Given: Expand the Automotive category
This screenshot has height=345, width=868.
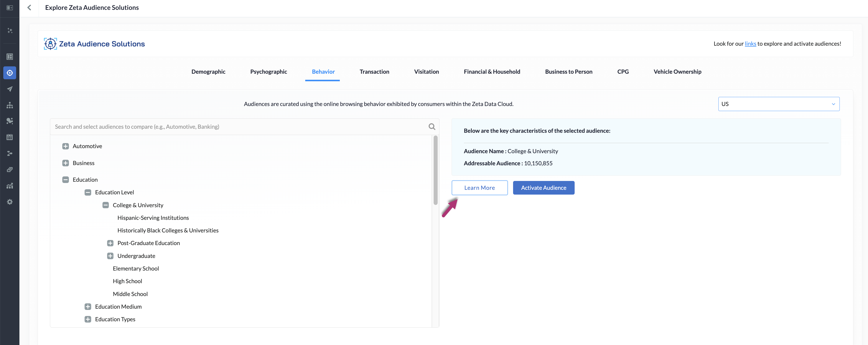Looking at the screenshot, I should pyautogui.click(x=65, y=146).
